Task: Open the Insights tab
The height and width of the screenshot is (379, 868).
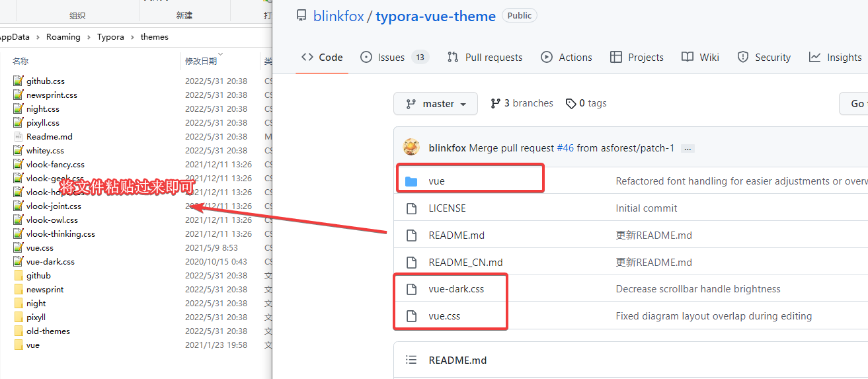Action: (836, 58)
